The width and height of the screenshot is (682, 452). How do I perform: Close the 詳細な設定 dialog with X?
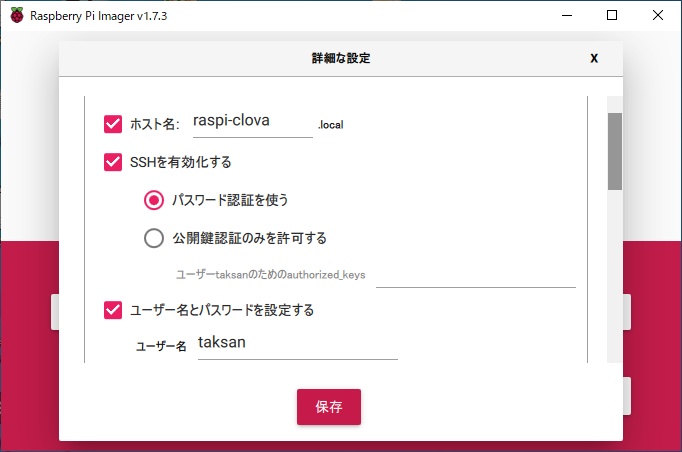(x=594, y=58)
